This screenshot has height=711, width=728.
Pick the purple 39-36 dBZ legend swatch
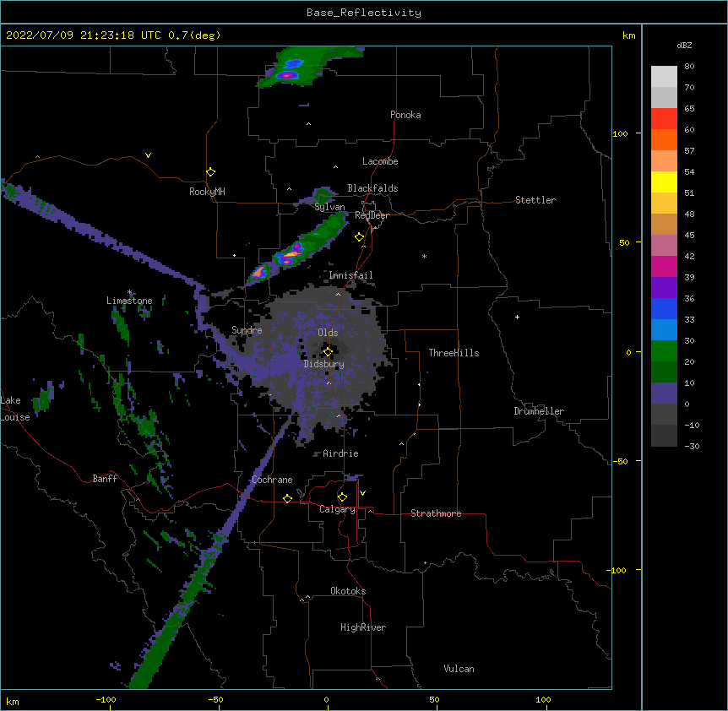pyautogui.click(x=664, y=288)
